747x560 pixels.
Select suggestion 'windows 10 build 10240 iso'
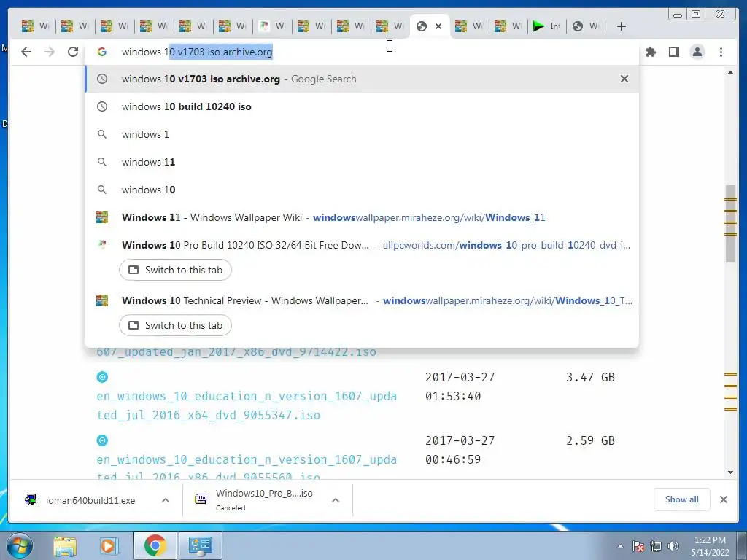pos(362,106)
